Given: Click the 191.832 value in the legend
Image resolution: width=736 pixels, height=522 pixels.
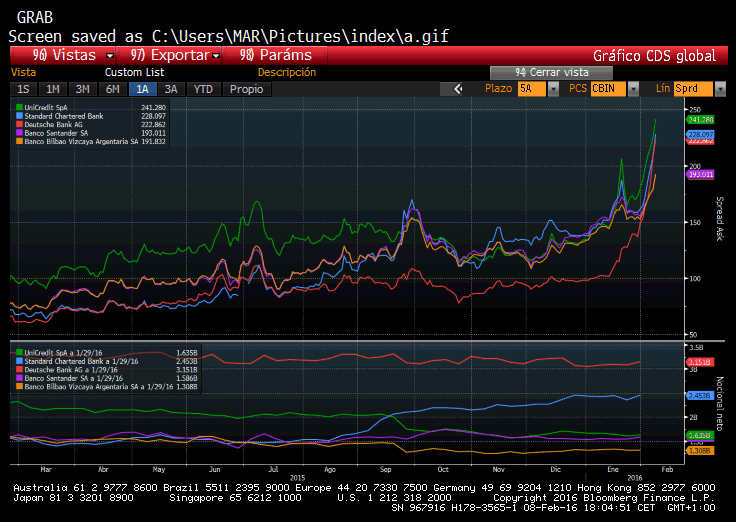Looking at the screenshot, I should [153, 141].
